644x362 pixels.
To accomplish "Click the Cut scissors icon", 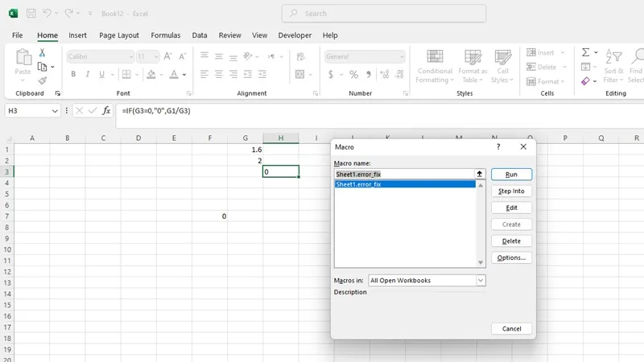I will 42,52.
